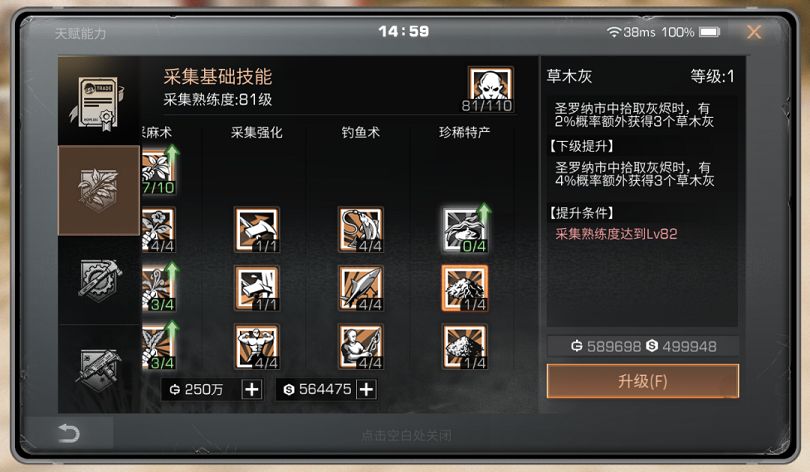Select the bottom rare specialty skill 1/4
810x472 pixels.
pos(464,347)
